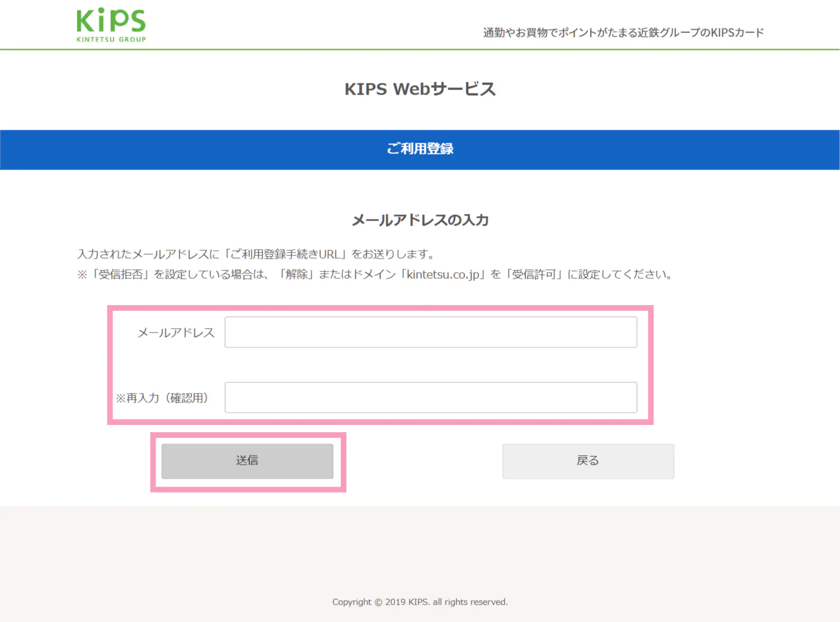840x622 pixels.
Task: Click the blue ご利用登録 banner
Action: pyautogui.click(x=420, y=149)
